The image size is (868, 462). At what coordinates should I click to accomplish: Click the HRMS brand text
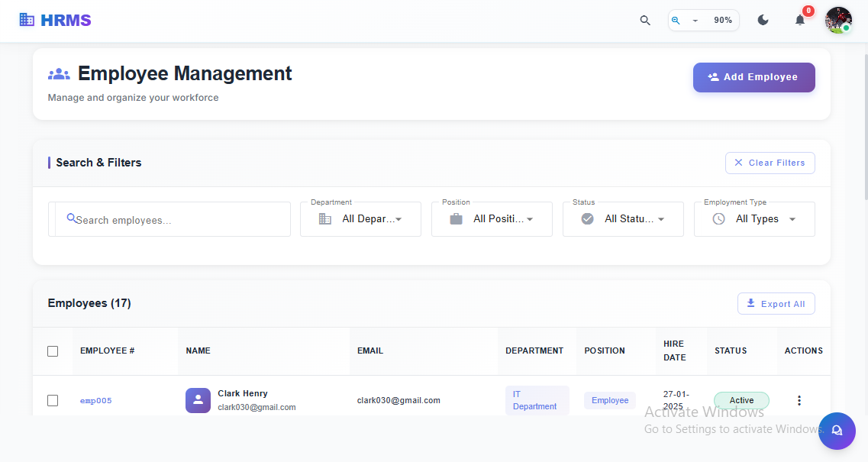click(x=66, y=21)
